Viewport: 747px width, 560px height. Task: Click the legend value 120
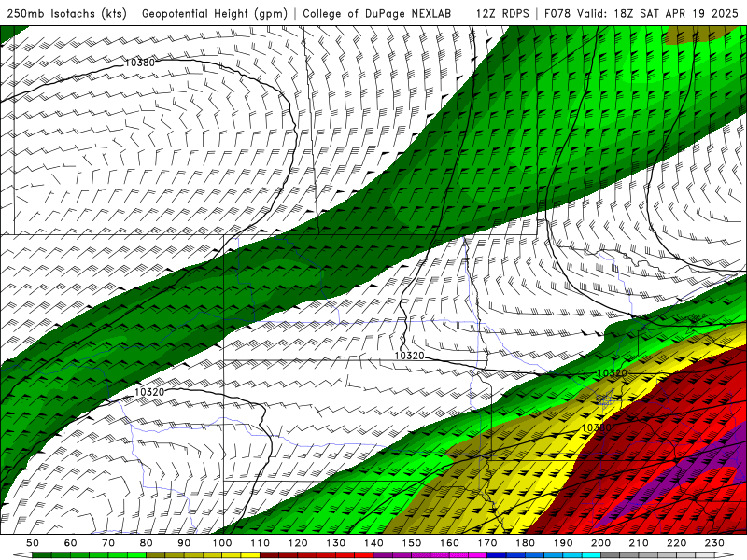298,543
